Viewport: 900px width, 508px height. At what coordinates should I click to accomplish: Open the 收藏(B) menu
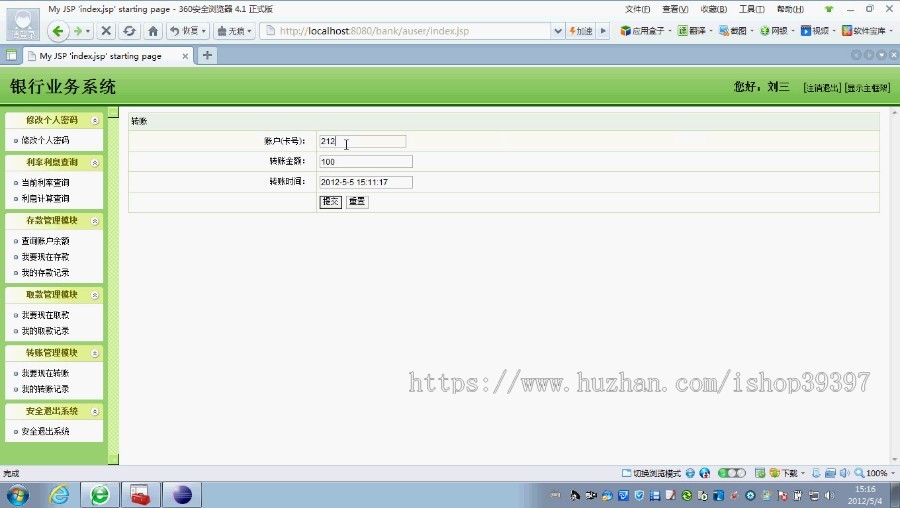click(x=713, y=9)
